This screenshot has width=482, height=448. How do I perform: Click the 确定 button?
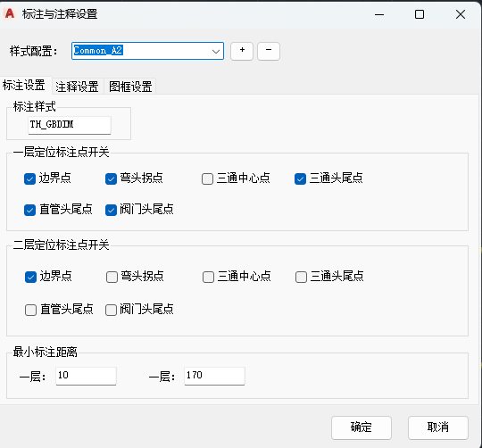(x=361, y=427)
